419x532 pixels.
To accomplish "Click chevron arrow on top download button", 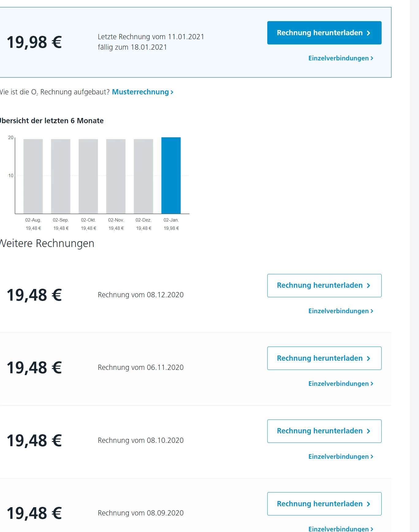I will (x=368, y=33).
